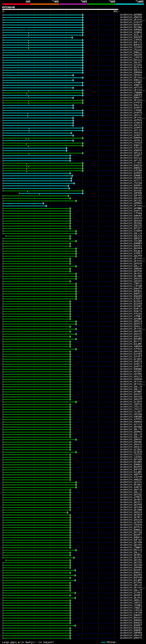The height and width of the screenshot is (644, 146).
Task: Select hit label UniRef100_Q6GVM1
Action: (x=131, y=198)
